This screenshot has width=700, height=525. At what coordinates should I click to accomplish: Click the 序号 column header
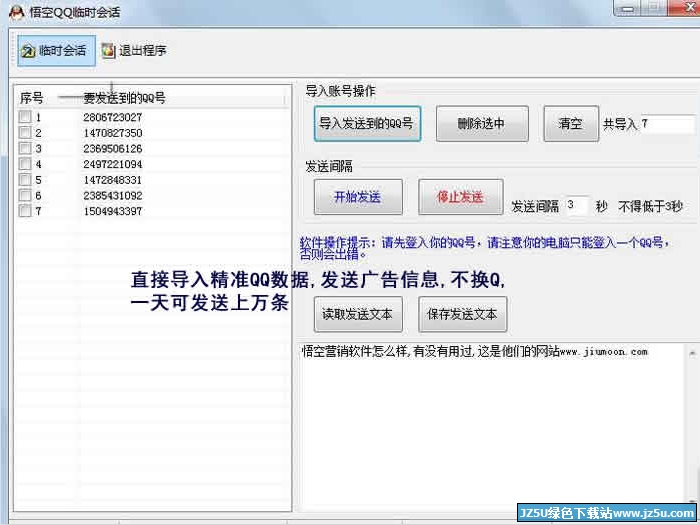pos(31,98)
